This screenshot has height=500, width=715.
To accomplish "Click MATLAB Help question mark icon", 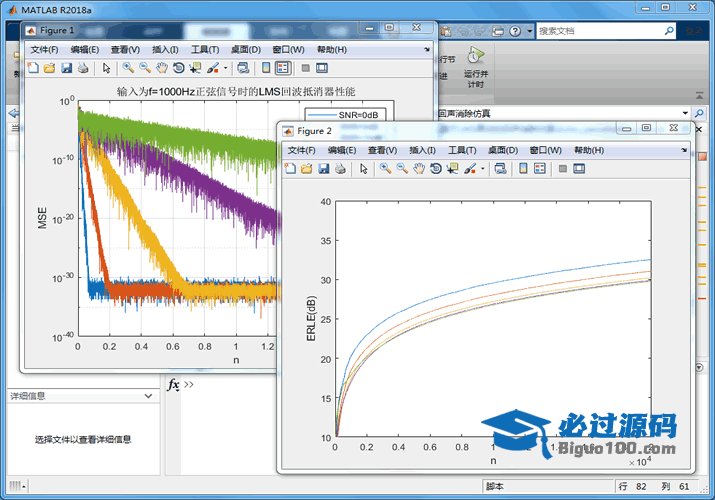I will (x=515, y=31).
